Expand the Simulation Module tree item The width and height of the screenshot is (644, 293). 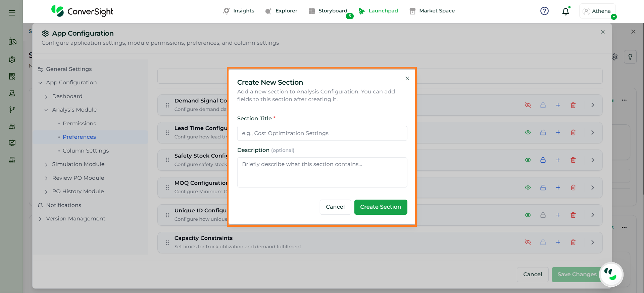pos(46,164)
